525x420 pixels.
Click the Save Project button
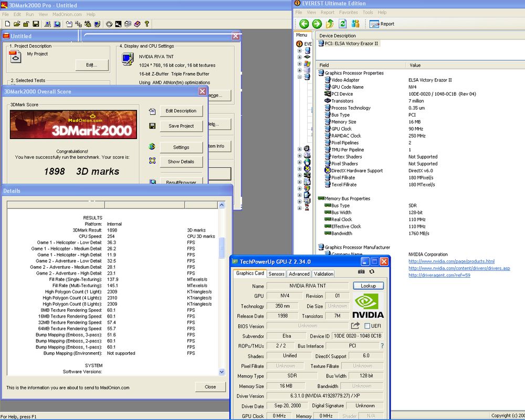pyautogui.click(x=181, y=126)
